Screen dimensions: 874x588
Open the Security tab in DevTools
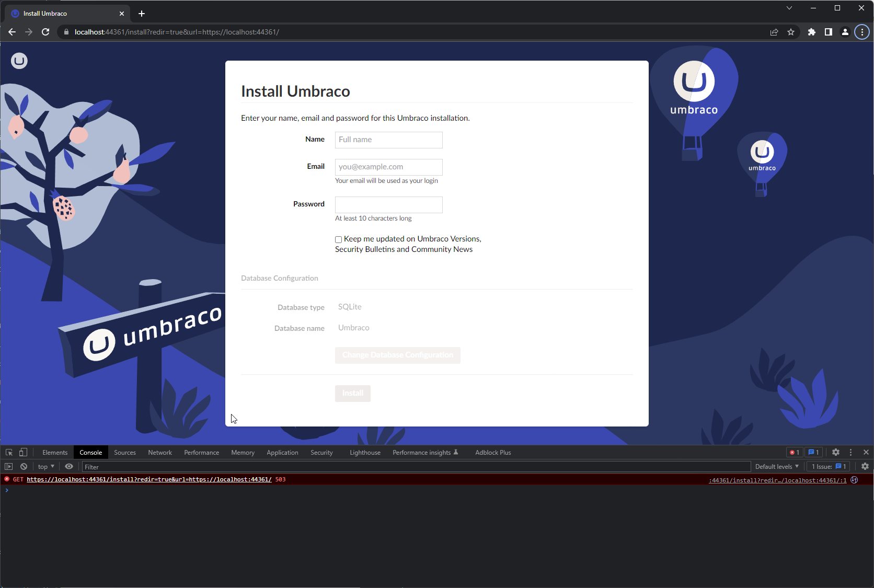coord(321,453)
